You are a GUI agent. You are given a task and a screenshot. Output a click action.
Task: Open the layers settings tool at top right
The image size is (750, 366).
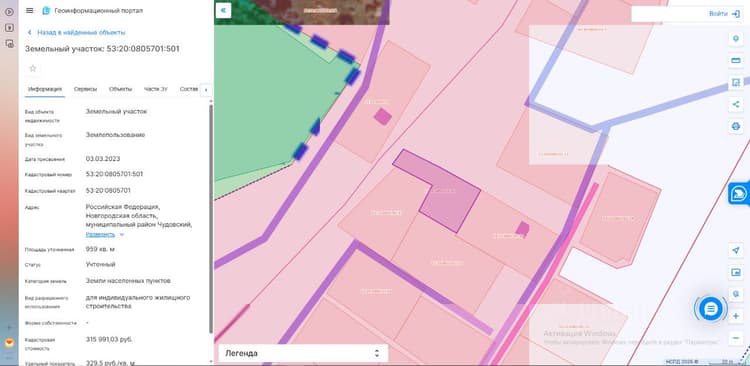point(736,39)
